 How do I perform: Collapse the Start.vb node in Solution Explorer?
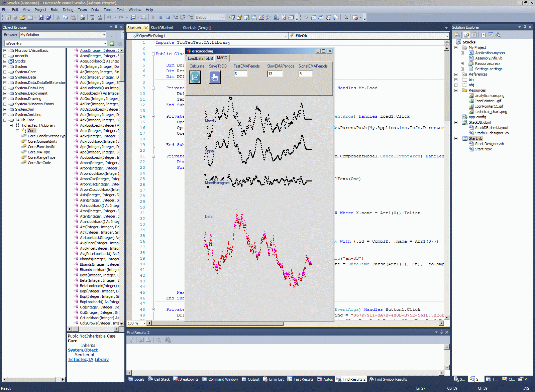click(456, 138)
